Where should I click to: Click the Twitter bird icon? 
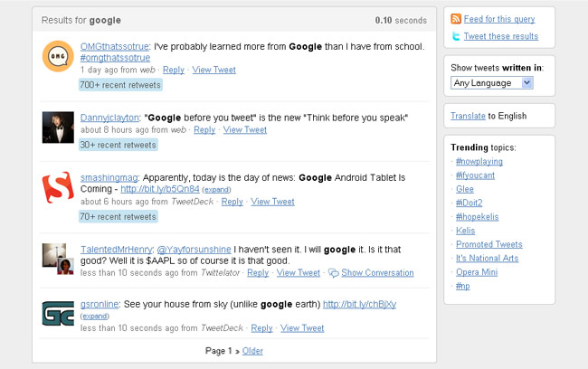[x=456, y=36]
